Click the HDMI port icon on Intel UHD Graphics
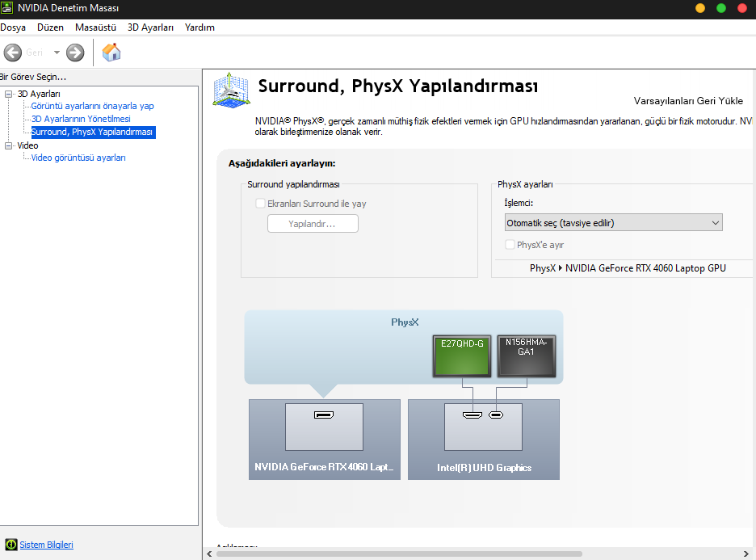This screenshot has height=560, width=756. pos(472,415)
